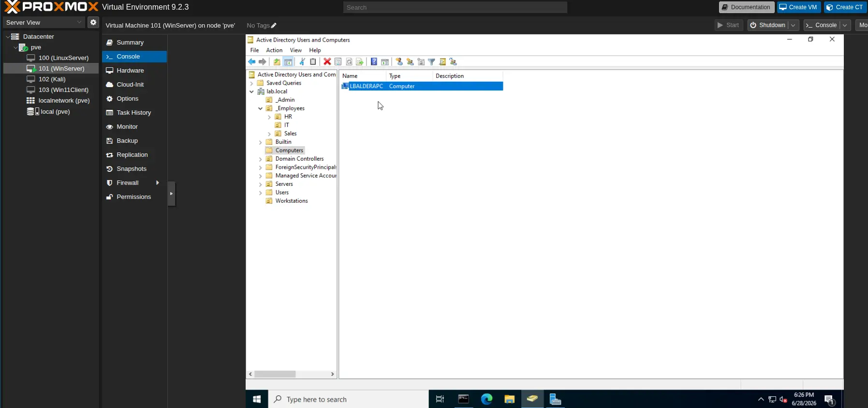Open Properties via toolbar icon
The image size is (868, 408).
coord(338,61)
